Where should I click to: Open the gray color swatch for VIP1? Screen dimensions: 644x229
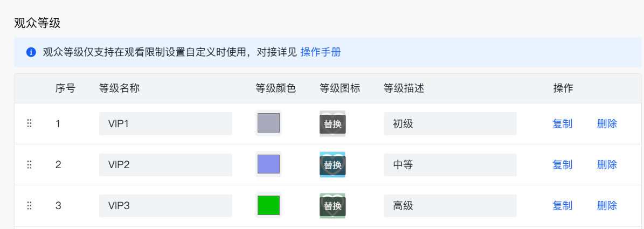pyautogui.click(x=268, y=123)
